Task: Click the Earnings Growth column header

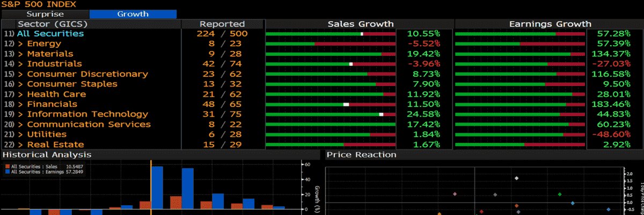Action: 550,24
